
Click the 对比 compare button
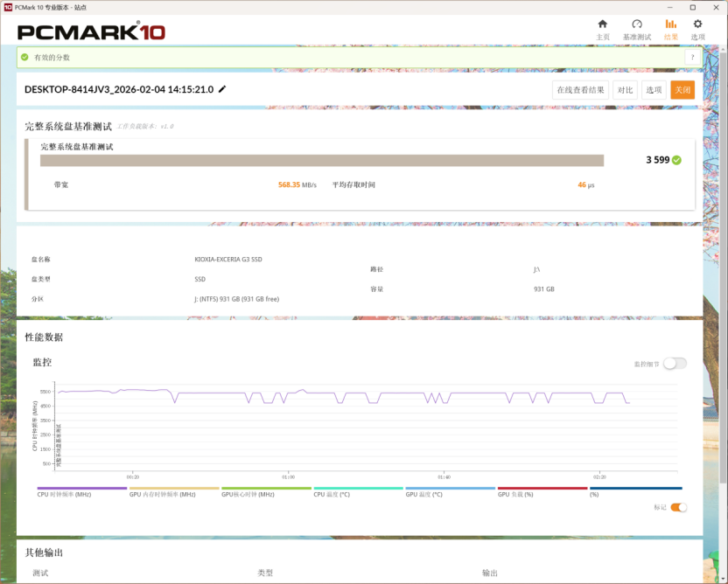point(625,89)
